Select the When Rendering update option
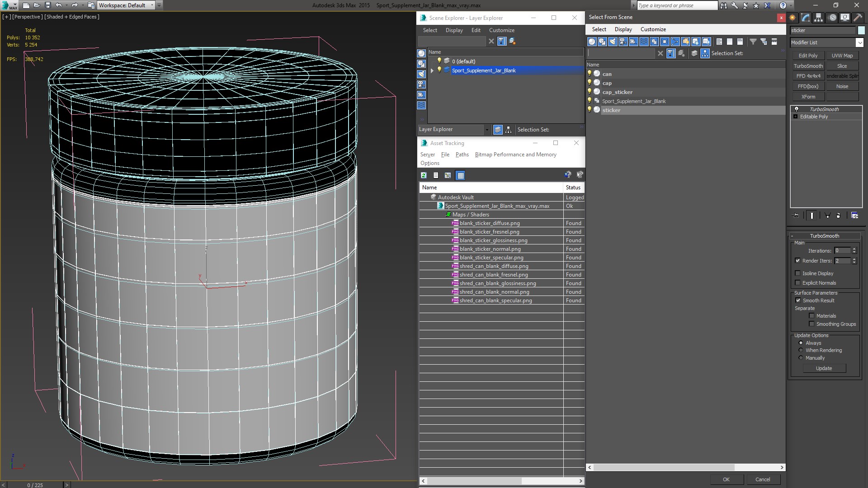Screen dimensions: 868x488 (x=801, y=350)
